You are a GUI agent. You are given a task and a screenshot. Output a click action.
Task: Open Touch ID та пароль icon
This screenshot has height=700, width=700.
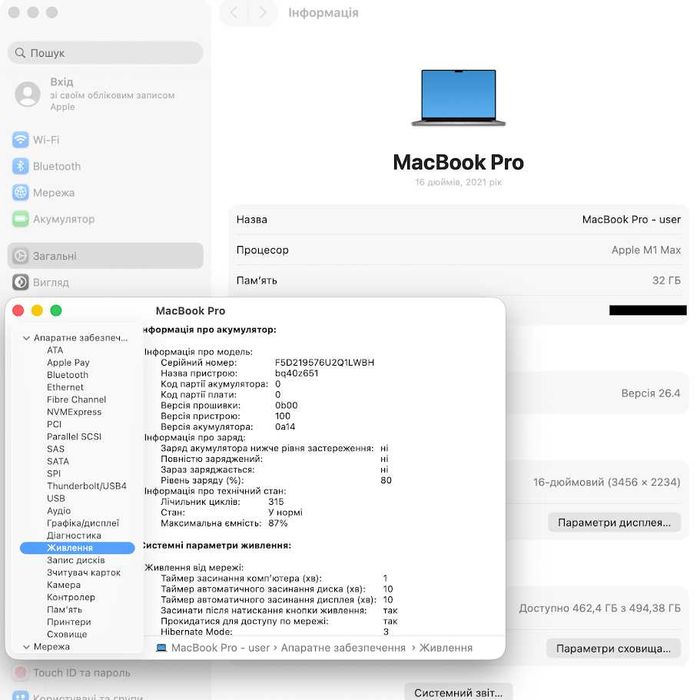click(21, 672)
